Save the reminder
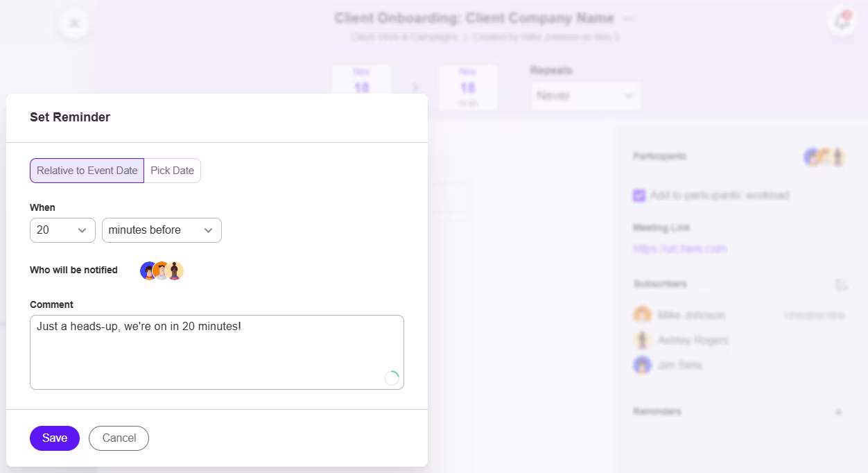 [x=54, y=438]
